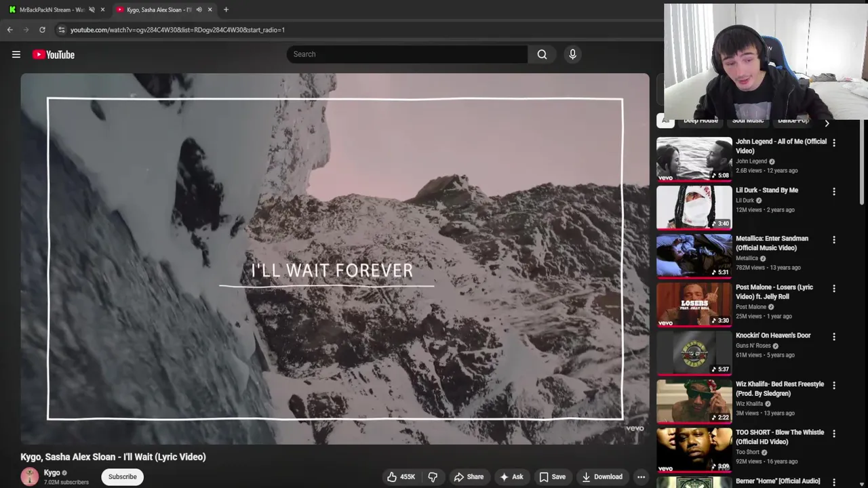Open the YouTube hamburger guide menu
The height and width of the screenshot is (488, 868).
[16, 55]
